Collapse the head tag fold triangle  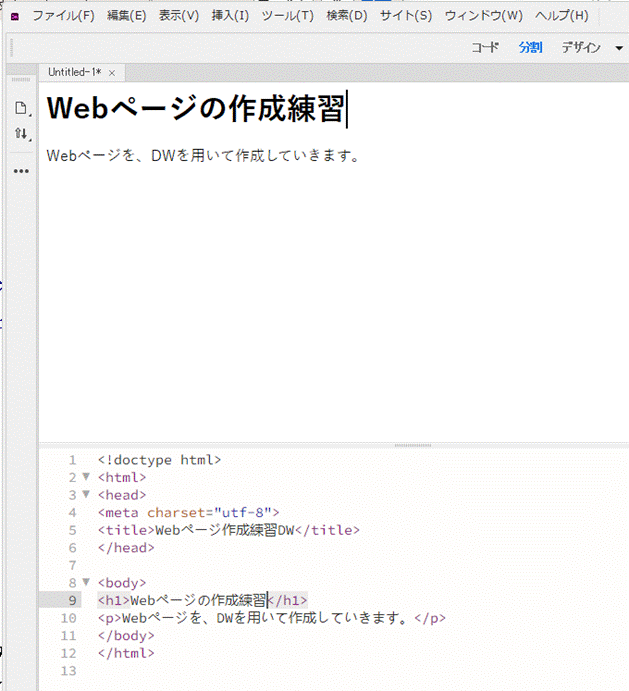(86, 494)
